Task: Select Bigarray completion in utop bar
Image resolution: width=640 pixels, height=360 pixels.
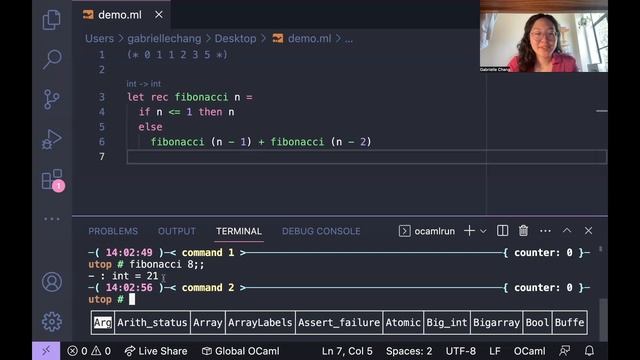Action: (496, 322)
